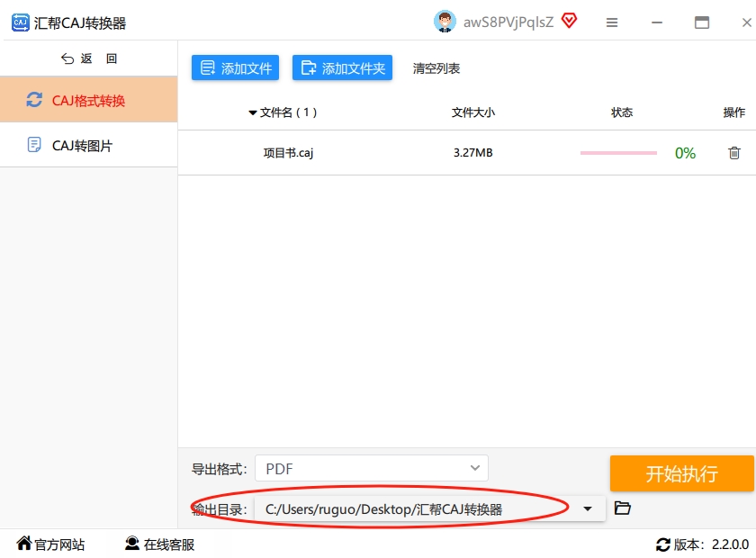Image resolution: width=756 pixels, height=558 pixels.
Task: Click the 版本: 2.2.0.0 text
Action: coord(711,544)
